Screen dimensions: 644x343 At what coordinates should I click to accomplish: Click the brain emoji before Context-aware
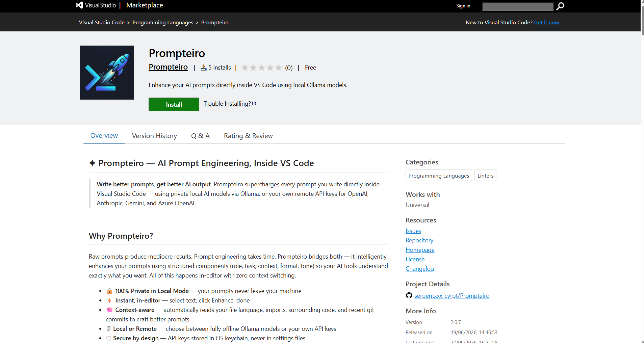coord(109,310)
